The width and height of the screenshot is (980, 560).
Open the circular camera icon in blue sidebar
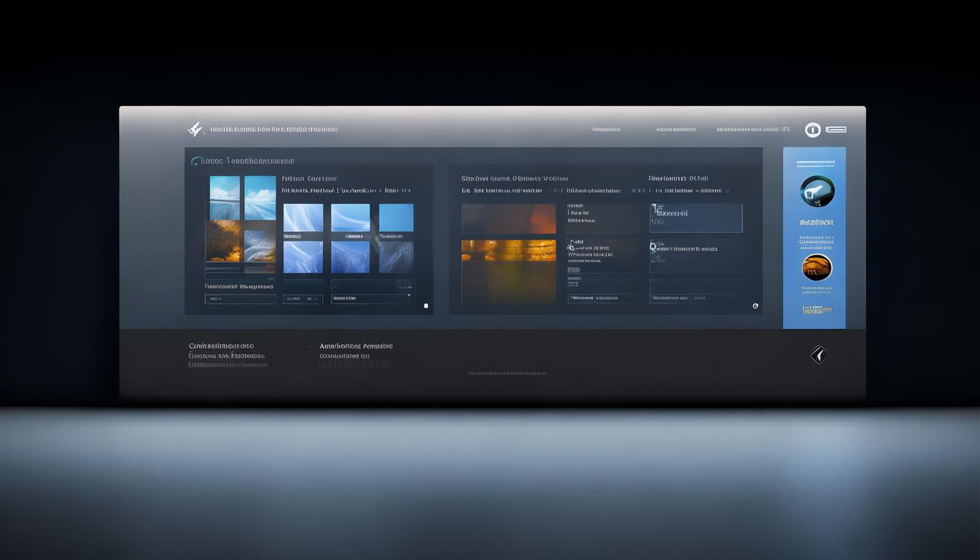pyautogui.click(x=817, y=191)
